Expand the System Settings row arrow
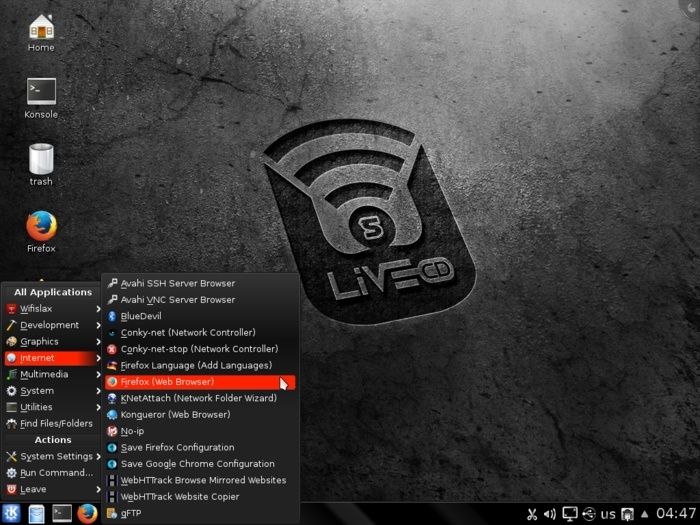The image size is (700, 525). coord(98,456)
